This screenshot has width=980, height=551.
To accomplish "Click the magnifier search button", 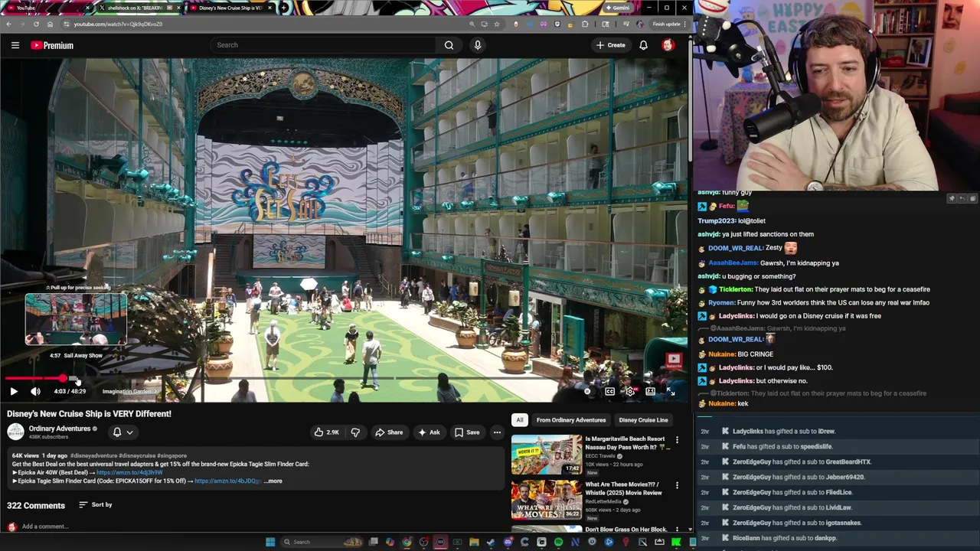I will tap(449, 45).
